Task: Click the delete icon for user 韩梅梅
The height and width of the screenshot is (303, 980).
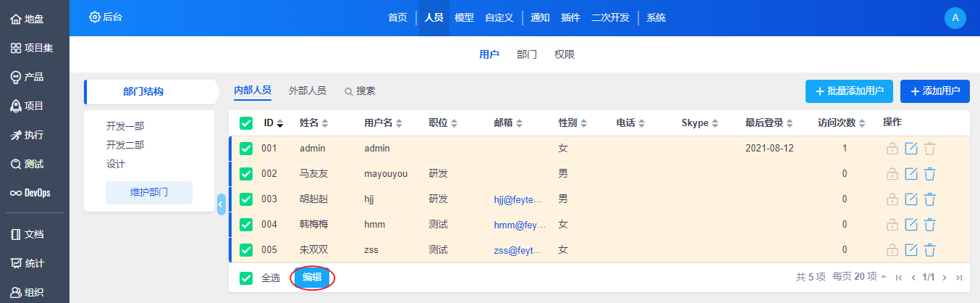Action: coord(929,225)
